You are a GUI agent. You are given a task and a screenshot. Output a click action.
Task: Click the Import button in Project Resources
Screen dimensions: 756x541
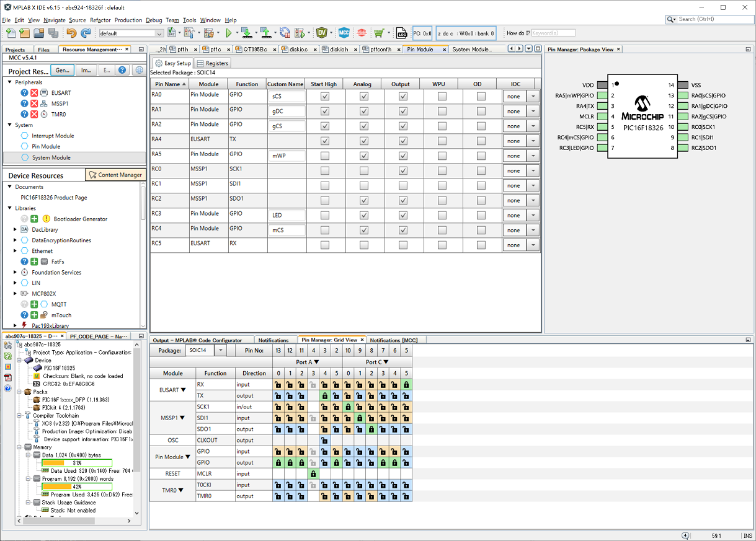pos(86,71)
